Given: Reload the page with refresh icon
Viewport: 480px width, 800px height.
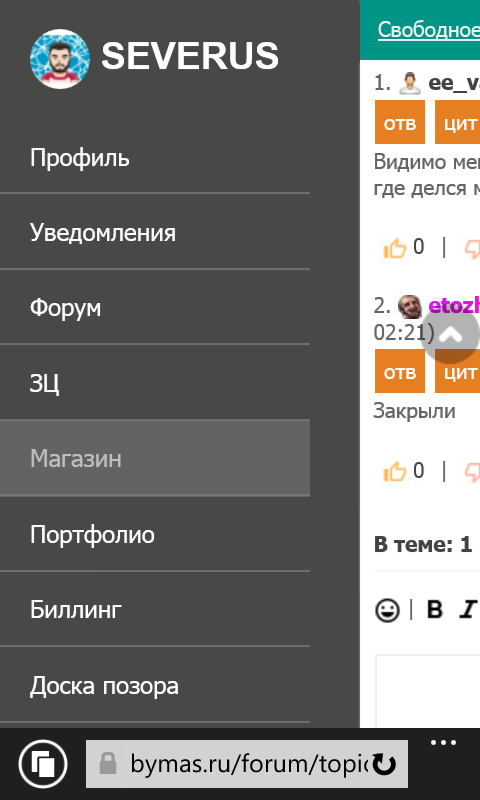Looking at the screenshot, I should (x=384, y=764).
